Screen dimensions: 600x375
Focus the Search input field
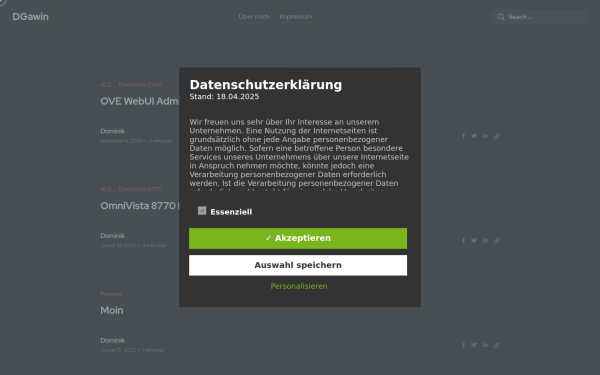[x=538, y=17]
